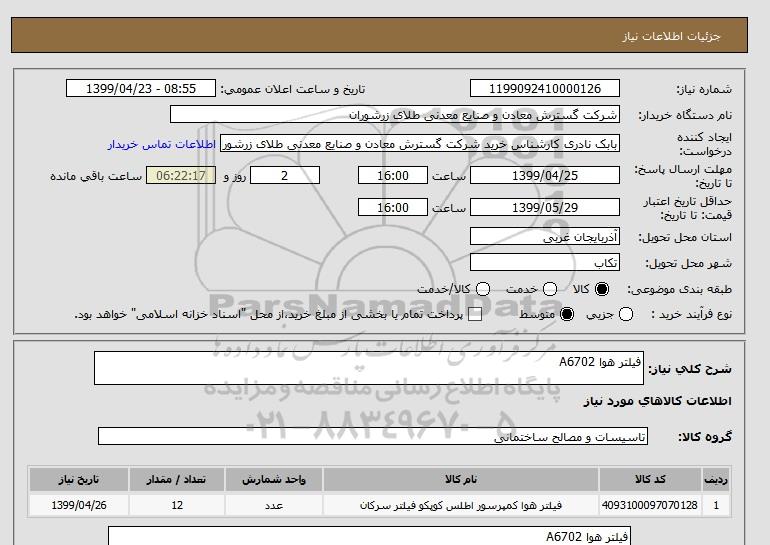The height and width of the screenshot is (545, 770).
Task: Click the remaining days field showing 2
Action: pos(285,175)
